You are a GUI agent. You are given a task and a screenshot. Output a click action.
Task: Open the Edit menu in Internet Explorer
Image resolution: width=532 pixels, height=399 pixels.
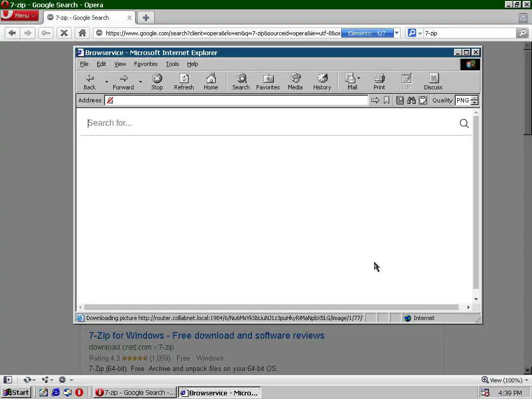point(101,64)
